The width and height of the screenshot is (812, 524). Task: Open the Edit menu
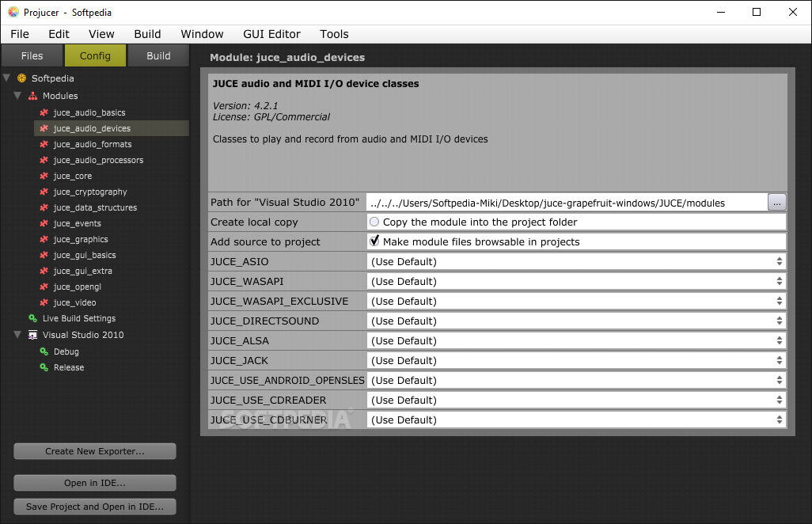click(59, 34)
